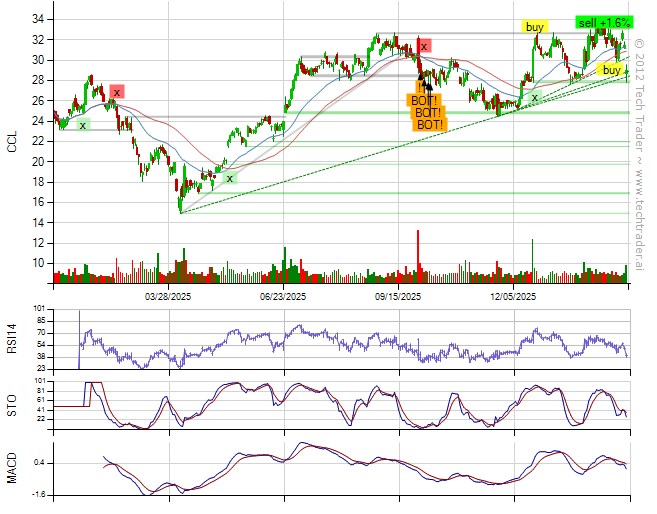Click the green 'x' marker near the 24 price level
The image size is (657, 514).
pos(83,125)
